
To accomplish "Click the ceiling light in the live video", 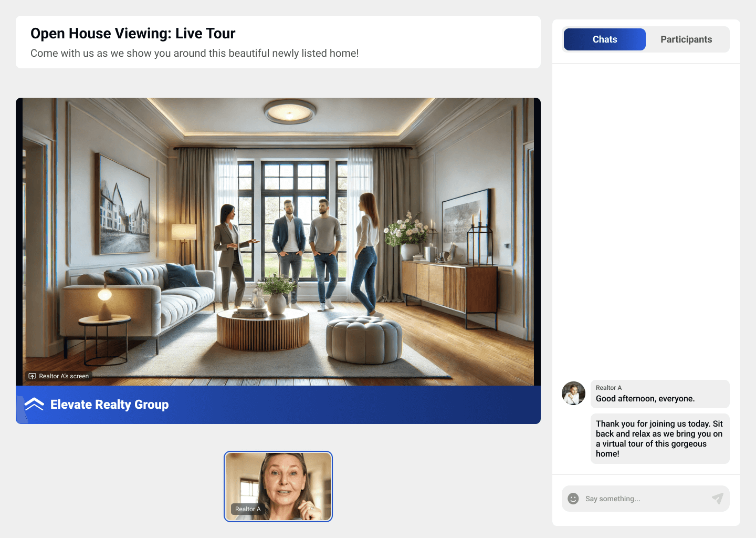I will pos(289,111).
